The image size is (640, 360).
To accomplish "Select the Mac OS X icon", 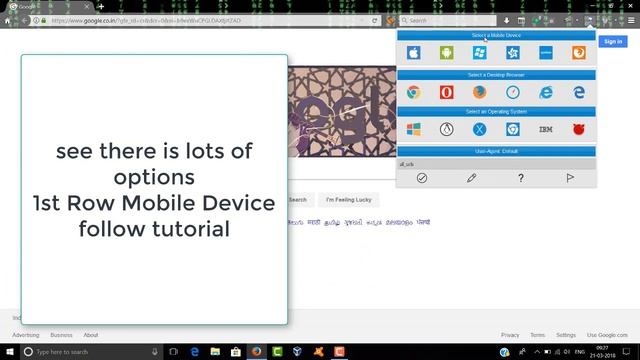I will [x=480, y=129].
